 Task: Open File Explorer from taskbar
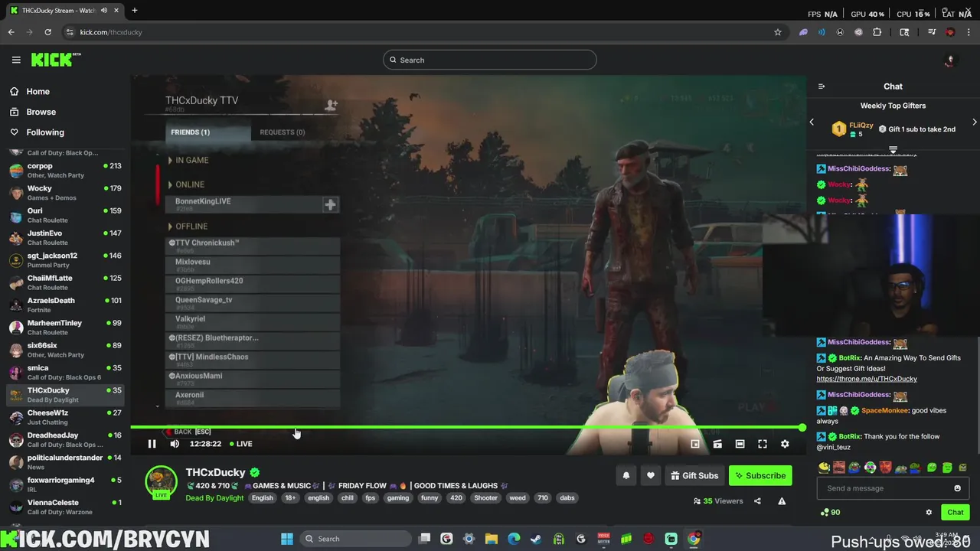pos(492,539)
